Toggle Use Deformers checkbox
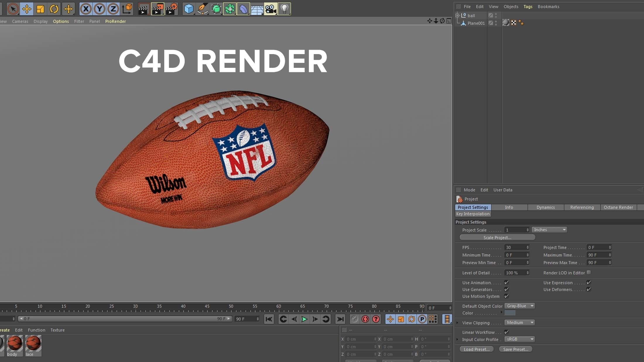This screenshot has height=362, width=644. [589, 289]
